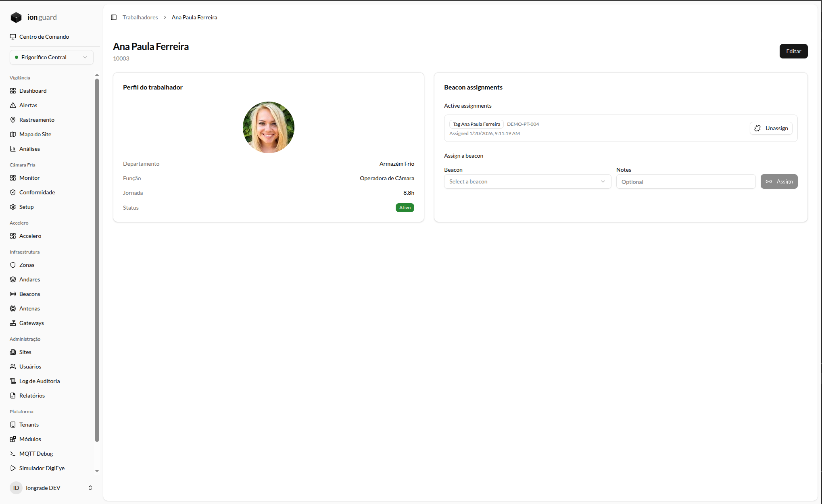
Task: Click Ana Paula Ferreira in the breadcrumb
Action: [x=194, y=17]
